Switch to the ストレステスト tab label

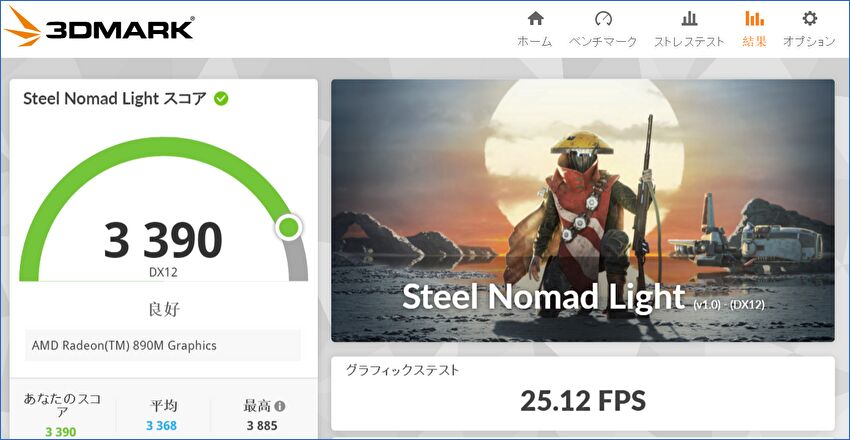point(689,41)
